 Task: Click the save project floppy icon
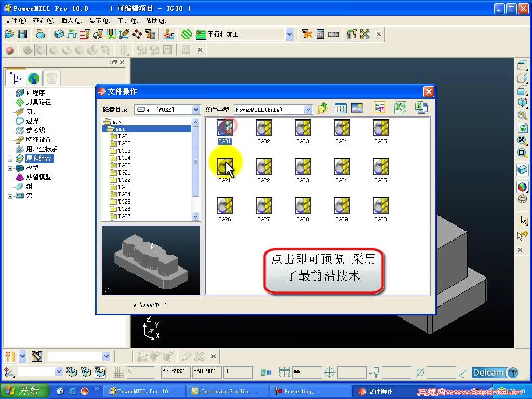pyautogui.click(x=22, y=34)
